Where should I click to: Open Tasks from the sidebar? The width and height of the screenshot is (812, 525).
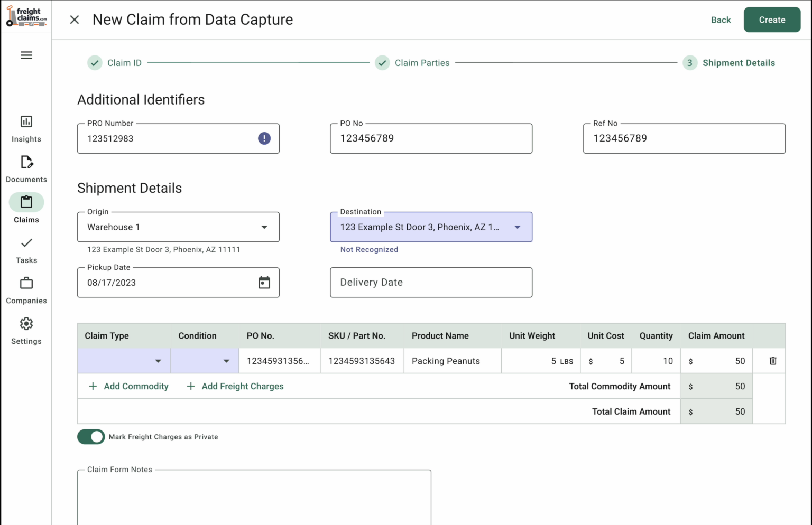tap(26, 250)
